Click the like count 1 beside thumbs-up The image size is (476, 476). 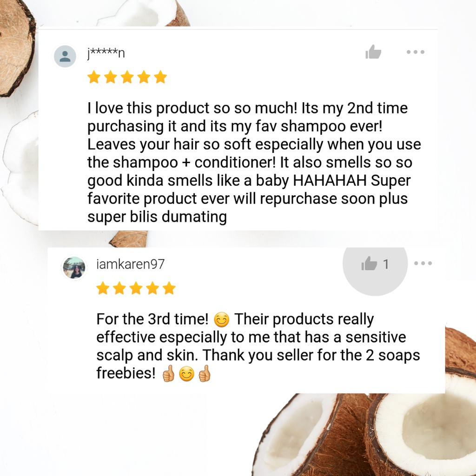pyautogui.click(x=385, y=264)
